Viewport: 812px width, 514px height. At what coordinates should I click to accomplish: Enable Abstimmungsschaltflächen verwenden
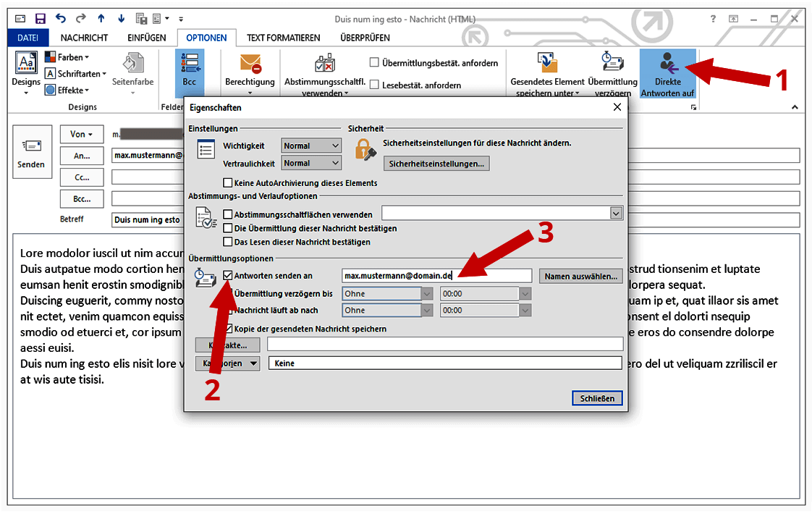click(229, 214)
